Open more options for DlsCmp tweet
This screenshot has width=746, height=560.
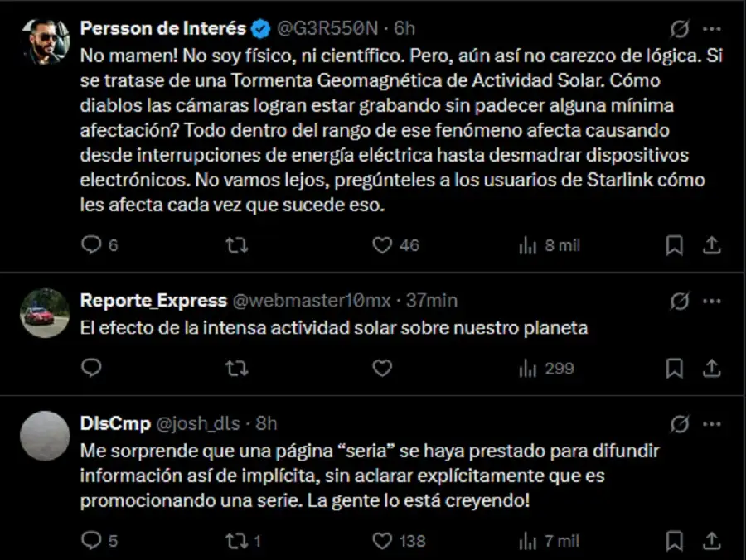(711, 424)
